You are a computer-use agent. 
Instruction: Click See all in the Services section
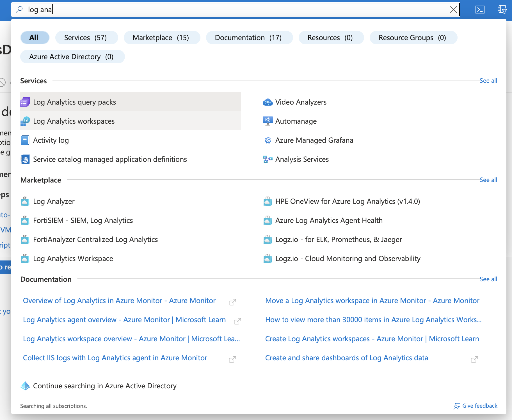(x=488, y=81)
